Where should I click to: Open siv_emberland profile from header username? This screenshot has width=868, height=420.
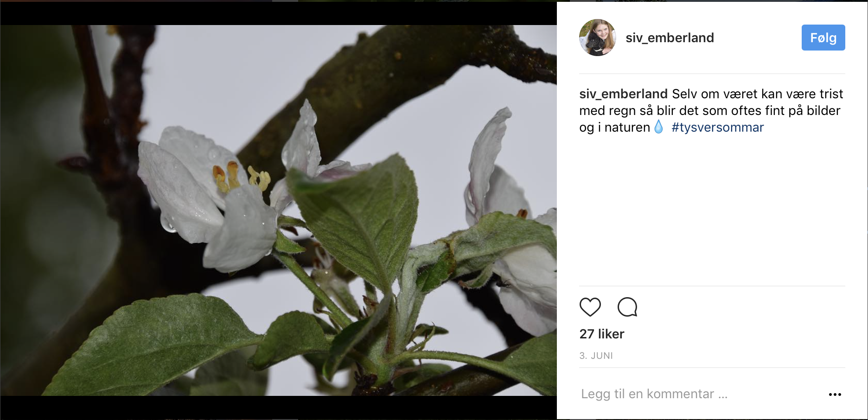[x=670, y=38]
